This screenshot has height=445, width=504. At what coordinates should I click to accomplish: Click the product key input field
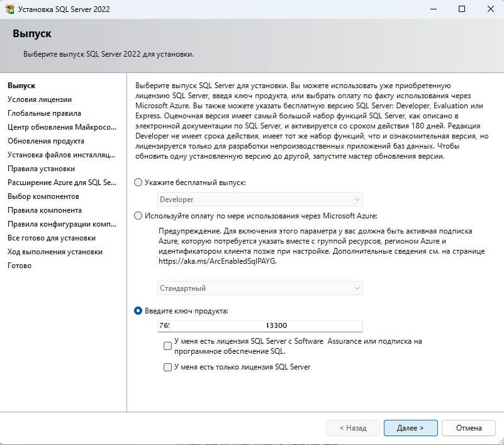click(x=260, y=325)
